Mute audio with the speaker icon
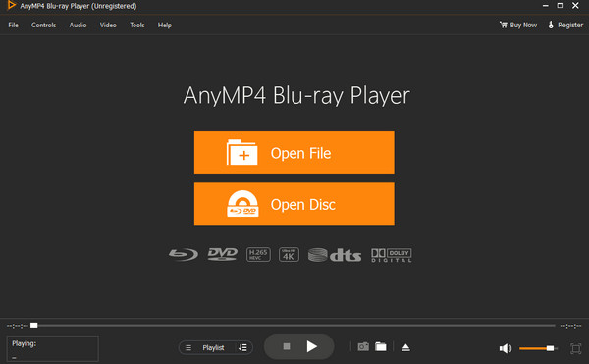Screen dimensions: 589x364 (x=506, y=348)
